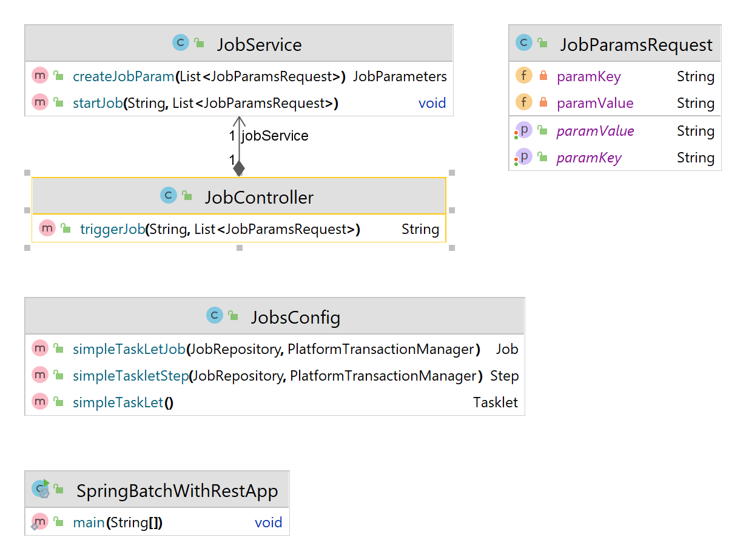
Task: Click the JobsConfig class icon
Action: point(215,315)
